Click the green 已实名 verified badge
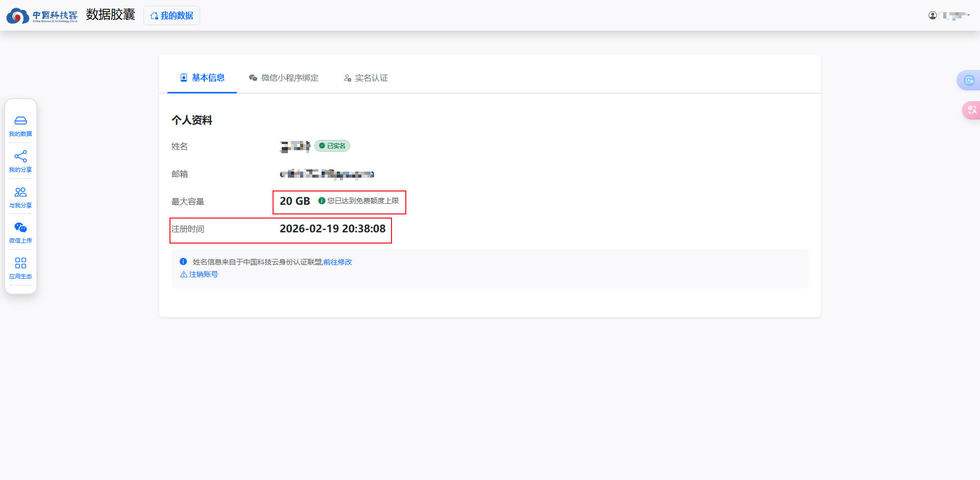Screen dimensions: 980x480 332,146
